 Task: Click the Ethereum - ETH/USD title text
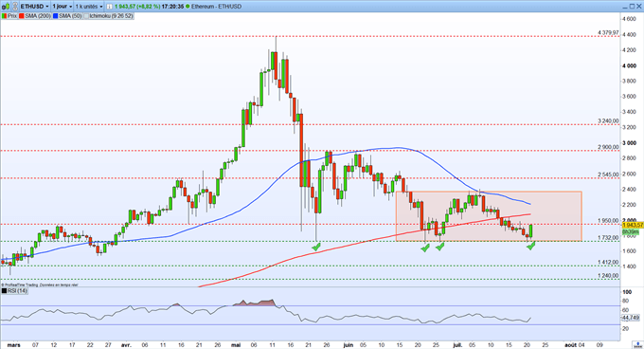click(216, 7)
